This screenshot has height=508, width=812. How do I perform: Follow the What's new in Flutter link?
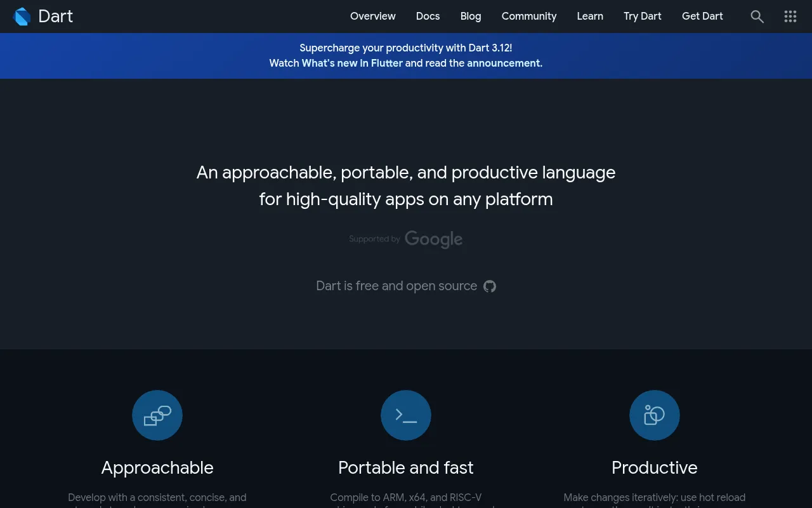[352, 63]
